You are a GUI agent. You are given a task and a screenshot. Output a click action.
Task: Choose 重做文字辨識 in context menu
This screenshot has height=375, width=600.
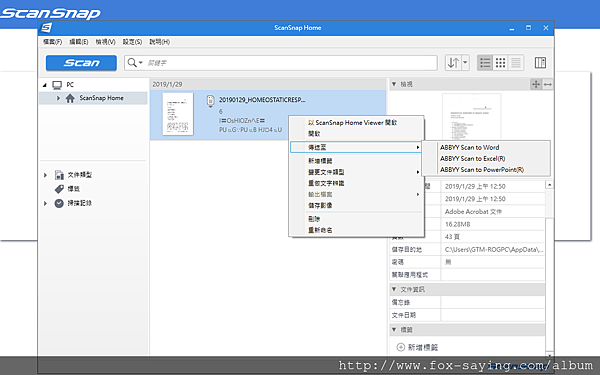coord(326,183)
